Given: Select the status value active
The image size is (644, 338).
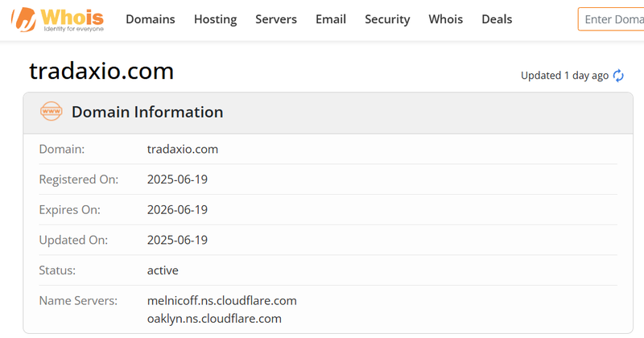Looking at the screenshot, I should point(163,270).
